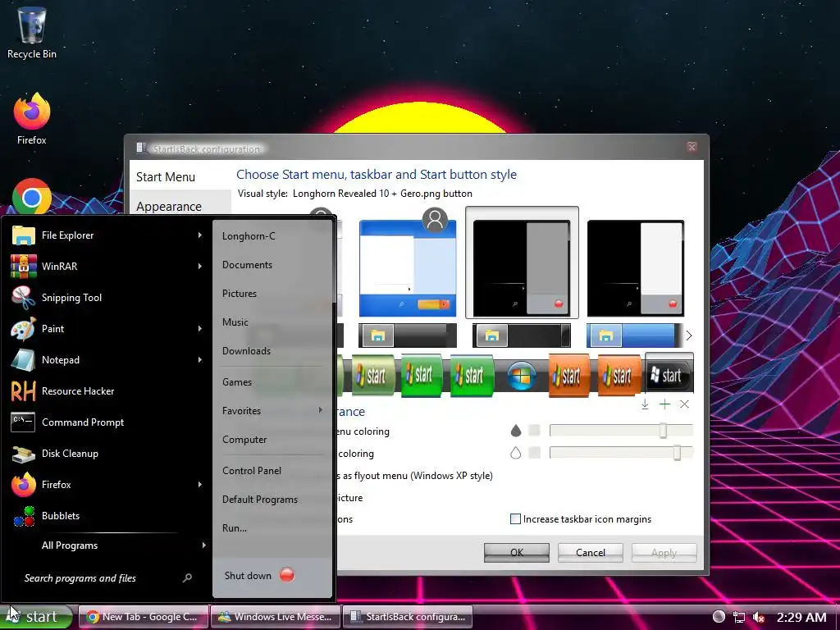The height and width of the screenshot is (630, 840).
Task: Expand Favorites submenu arrow
Action: (x=321, y=410)
